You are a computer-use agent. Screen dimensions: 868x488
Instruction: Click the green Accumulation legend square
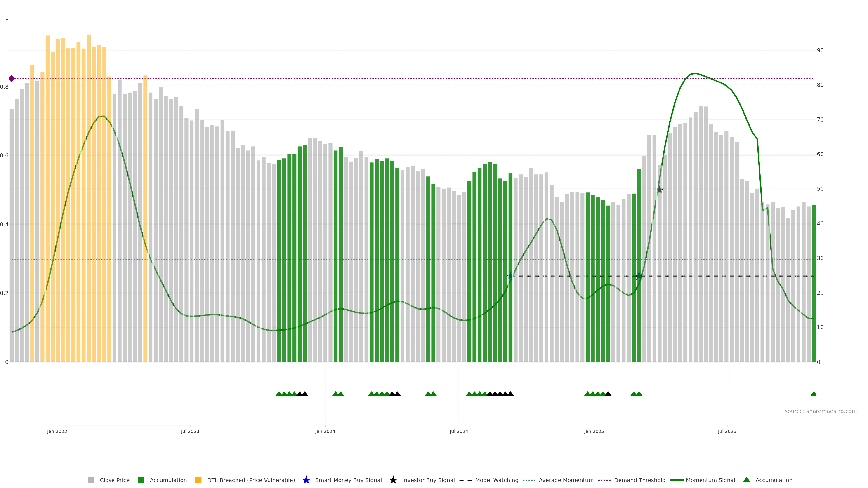coord(141,480)
